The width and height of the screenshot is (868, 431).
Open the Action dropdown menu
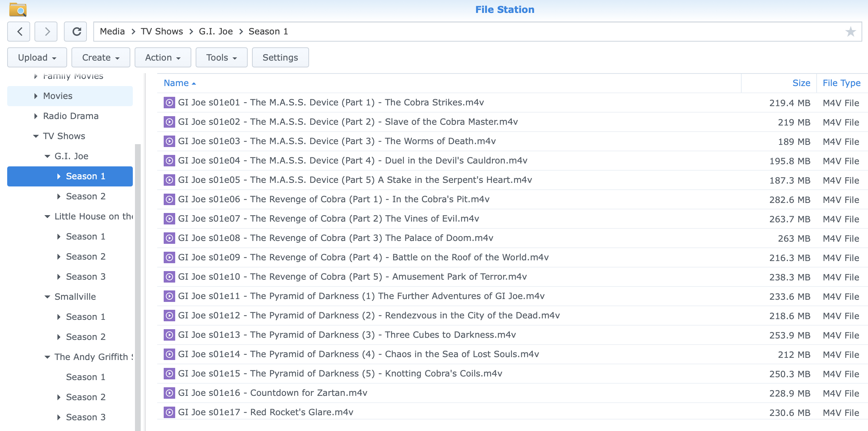coord(163,57)
